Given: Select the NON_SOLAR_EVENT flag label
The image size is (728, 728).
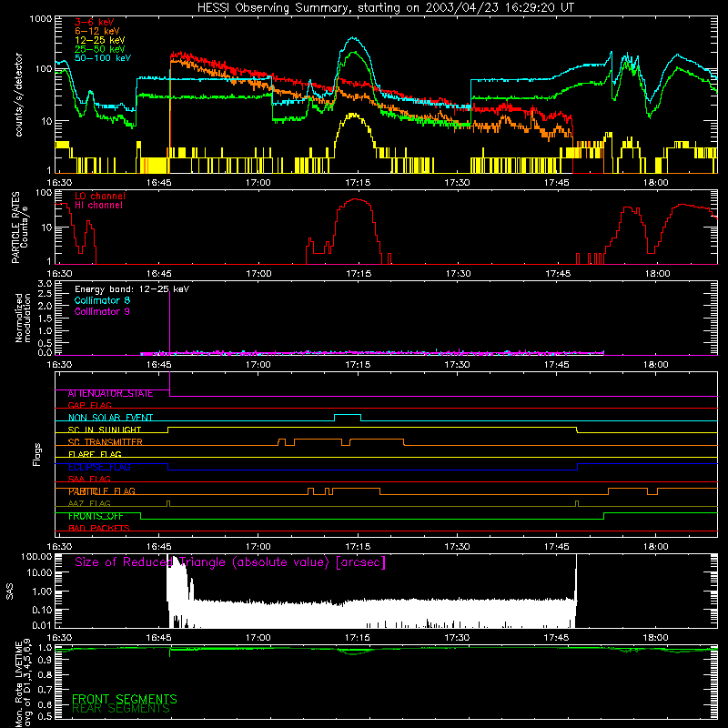Looking at the screenshot, I should tap(110, 418).
